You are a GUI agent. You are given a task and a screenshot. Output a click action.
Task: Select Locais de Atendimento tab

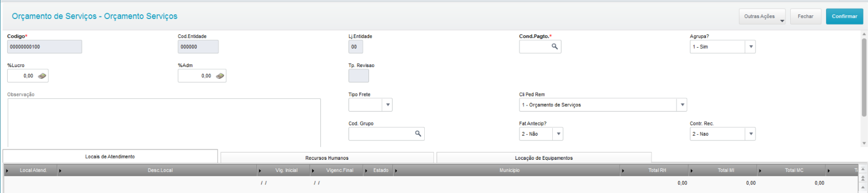pos(110,156)
